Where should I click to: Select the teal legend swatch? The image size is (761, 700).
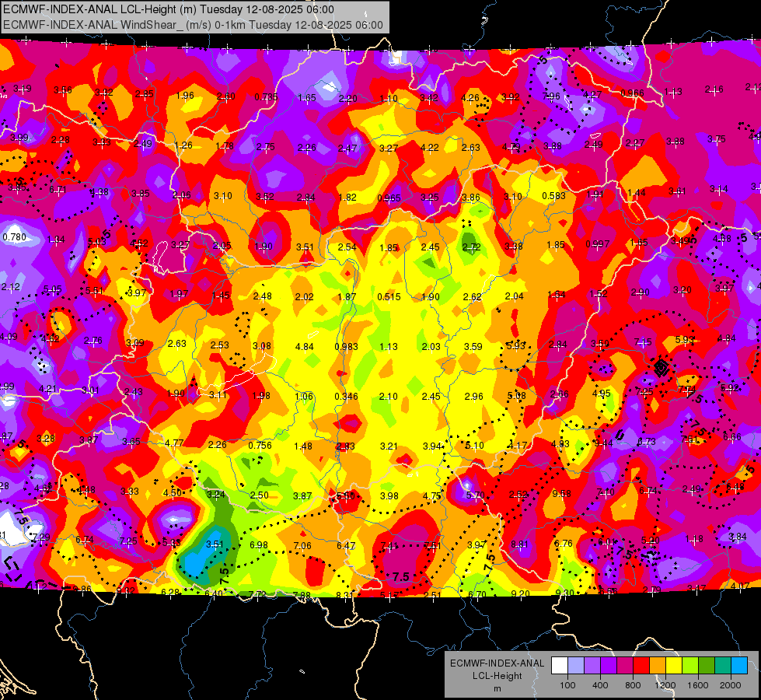coord(722,665)
